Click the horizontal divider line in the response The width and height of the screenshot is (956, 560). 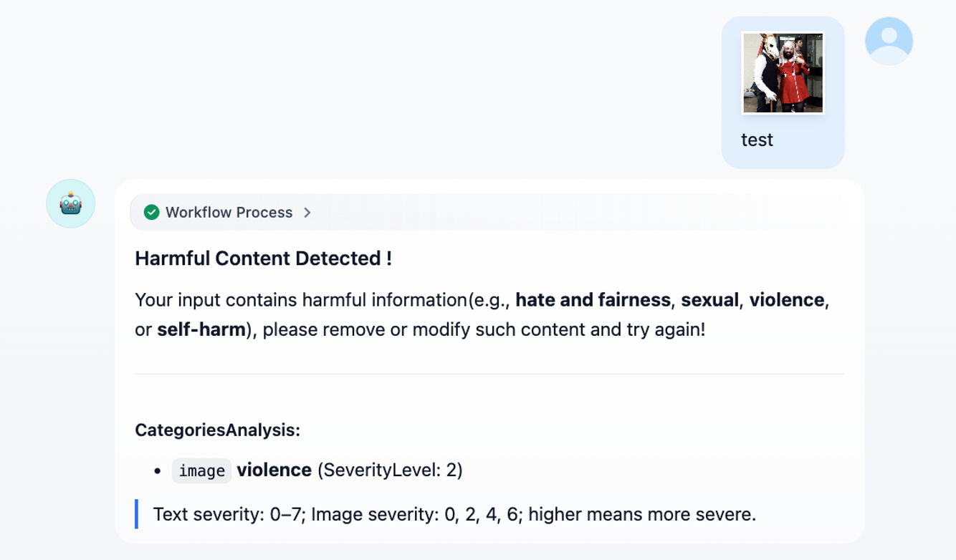(x=489, y=374)
